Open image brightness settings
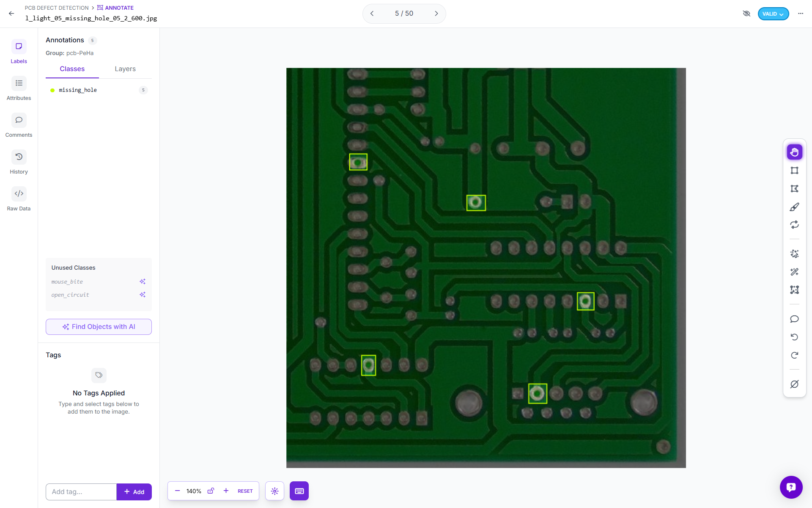The image size is (812, 508). coord(274,491)
